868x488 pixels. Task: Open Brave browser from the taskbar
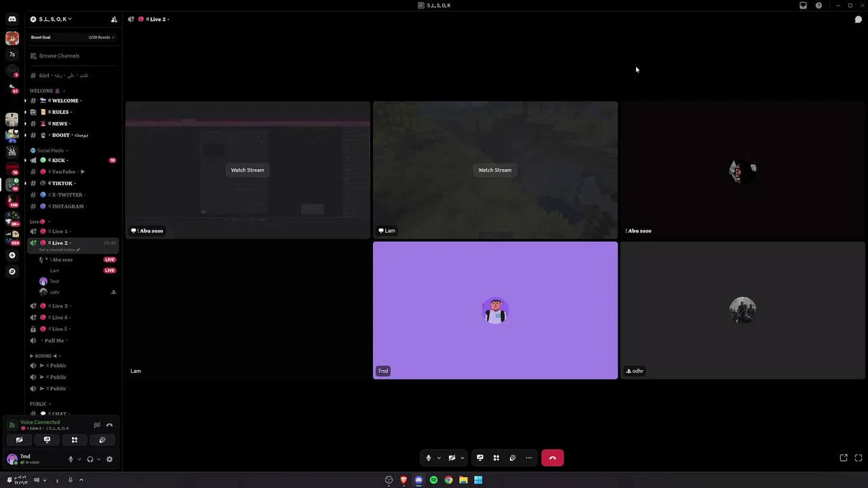[403, 480]
